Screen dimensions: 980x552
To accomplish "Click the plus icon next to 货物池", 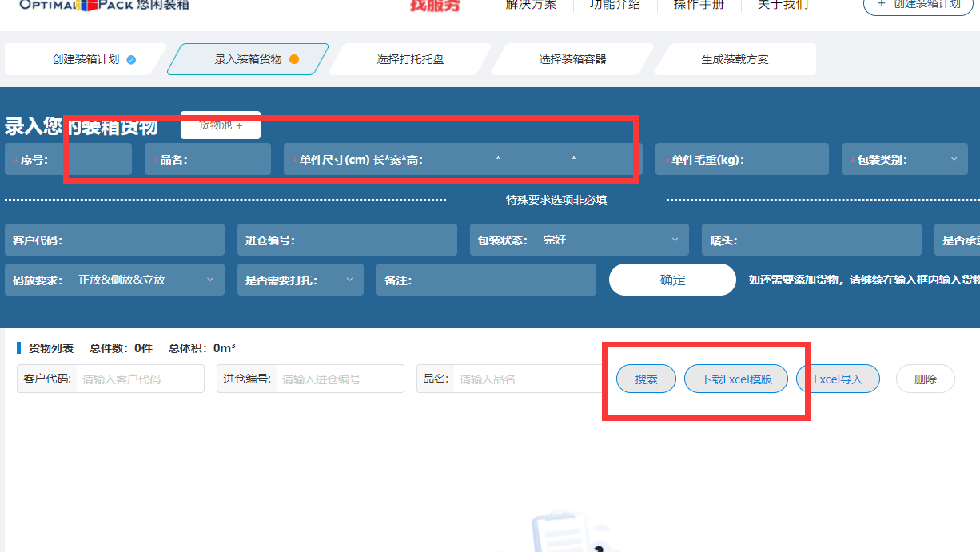I will point(241,126).
